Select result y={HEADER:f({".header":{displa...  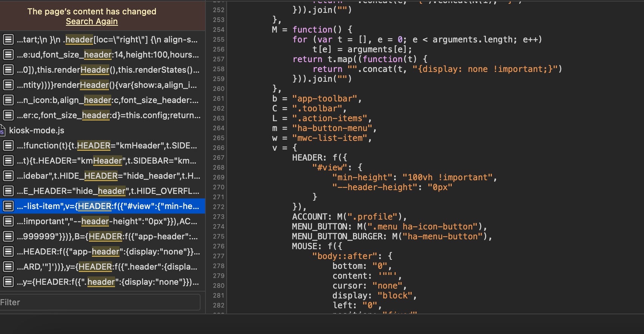(103, 267)
